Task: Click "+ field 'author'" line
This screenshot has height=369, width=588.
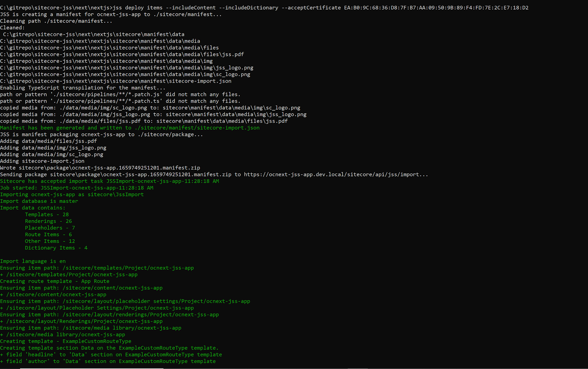Action: coord(108,361)
